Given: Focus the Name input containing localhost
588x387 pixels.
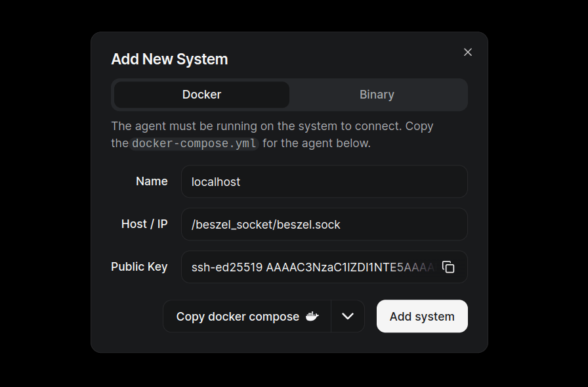Looking at the screenshot, I should 324,181.
